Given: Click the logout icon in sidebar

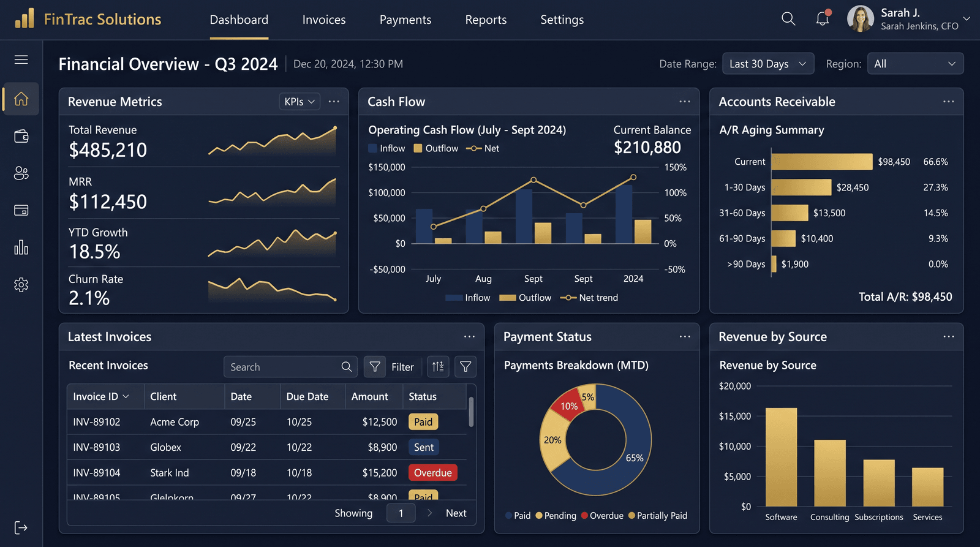Looking at the screenshot, I should point(21,527).
